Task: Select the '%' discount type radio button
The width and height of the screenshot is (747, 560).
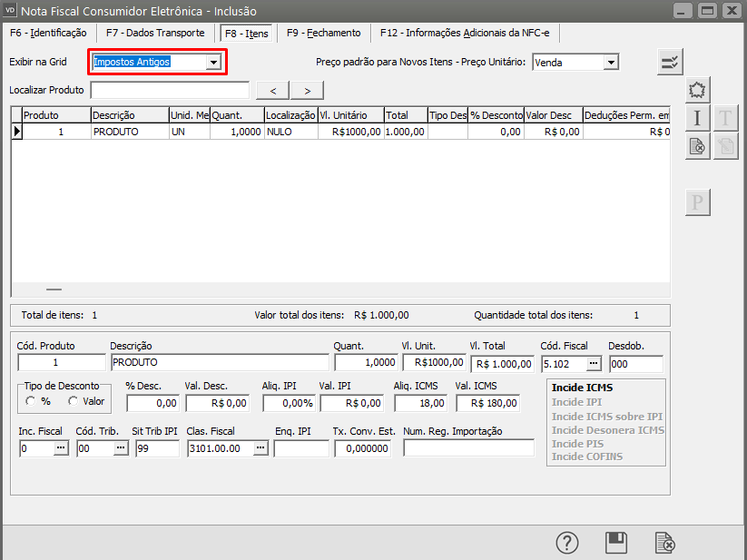Action: point(32,401)
